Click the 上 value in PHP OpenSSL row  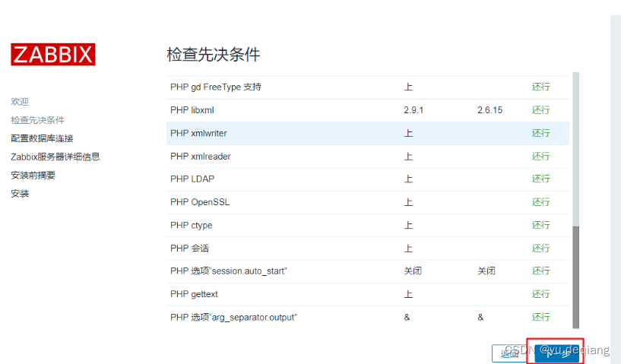pyautogui.click(x=408, y=202)
